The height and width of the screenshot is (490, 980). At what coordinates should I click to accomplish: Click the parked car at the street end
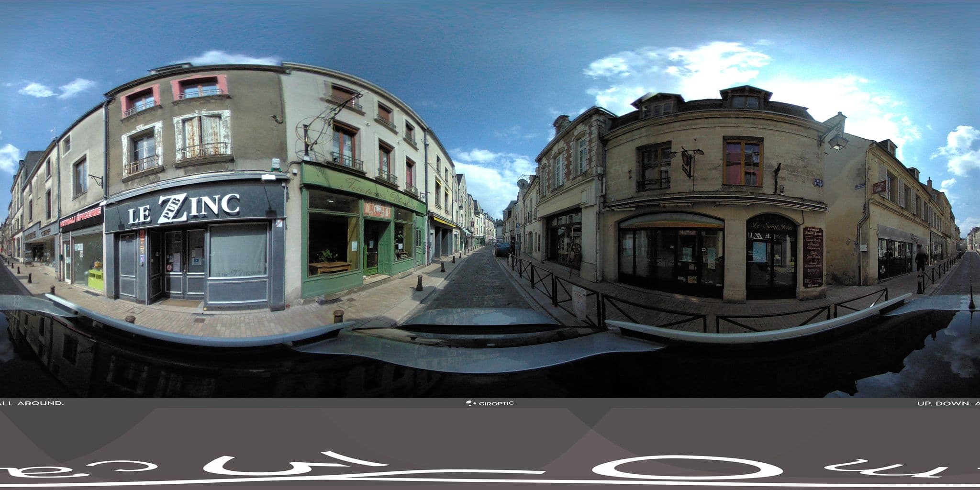pos(502,249)
